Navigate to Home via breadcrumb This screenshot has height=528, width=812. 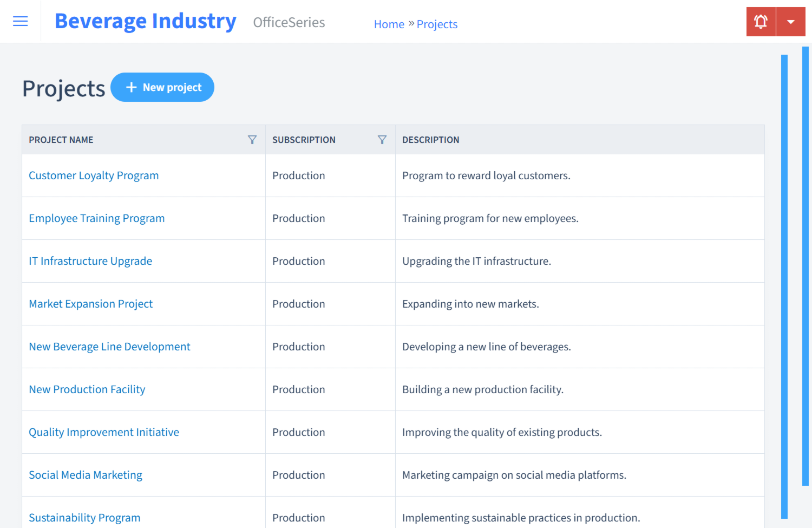pyautogui.click(x=389, y=24)
